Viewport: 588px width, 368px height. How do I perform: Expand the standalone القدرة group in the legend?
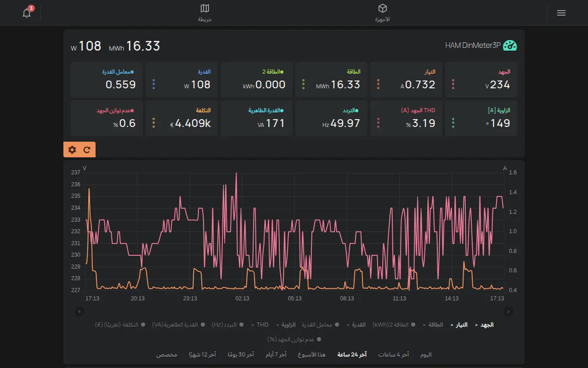click(x=356, y=325)
